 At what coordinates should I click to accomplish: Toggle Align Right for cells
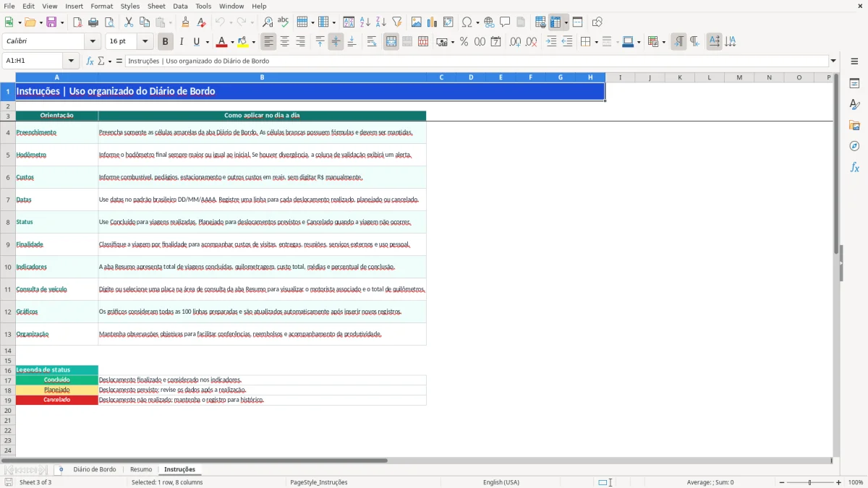coord(300,42)
